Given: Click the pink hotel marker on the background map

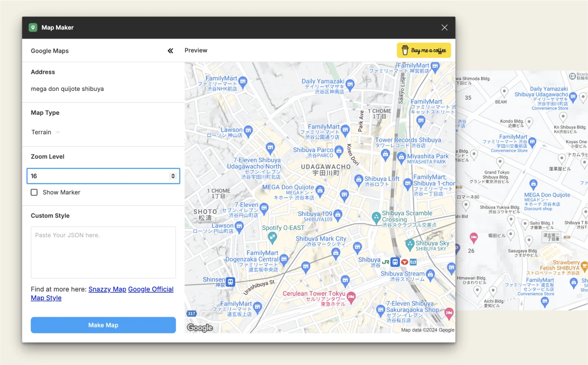Looking at the screenshot, I should click(x=474, y=237).
